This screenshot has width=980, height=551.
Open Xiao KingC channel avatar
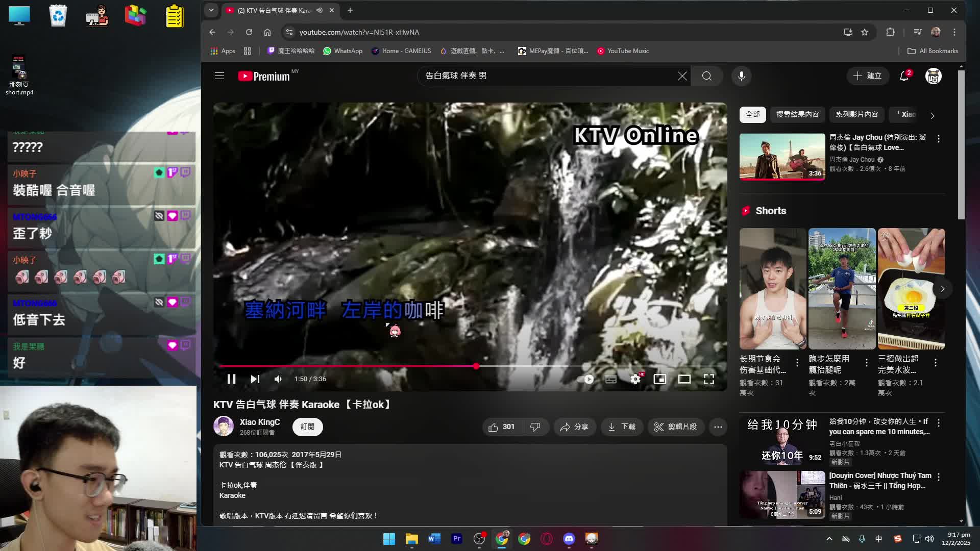click(x=224, y=427)
